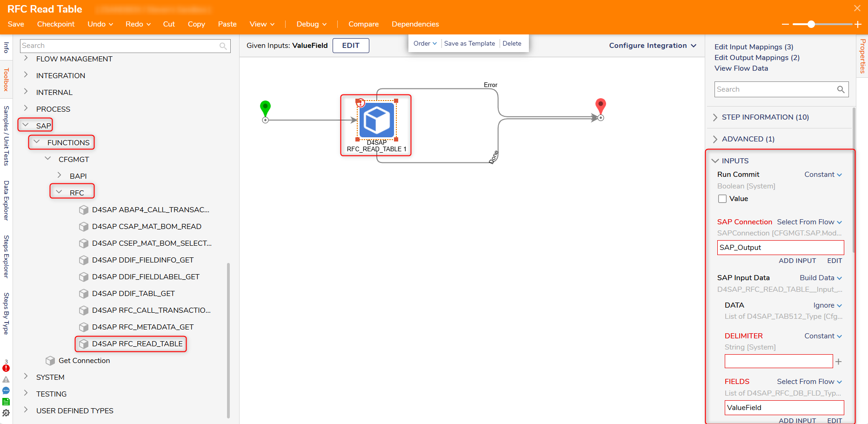The image size is (868, 424).
Task: Select D4SAP DDIF_TABL_GET cube icon
Action: tap(84, 294)
